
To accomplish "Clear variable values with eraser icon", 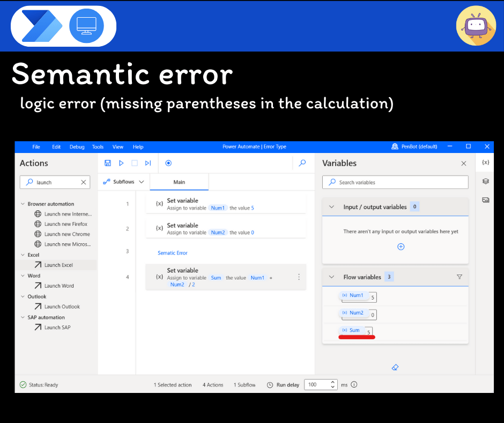I will pyautogui.click(x=395, y=367).
